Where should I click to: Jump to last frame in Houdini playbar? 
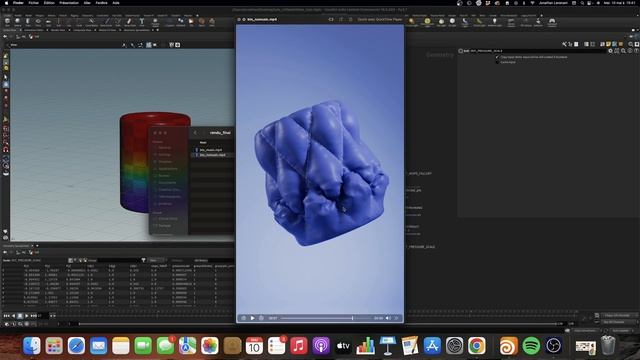coord(33,316)
